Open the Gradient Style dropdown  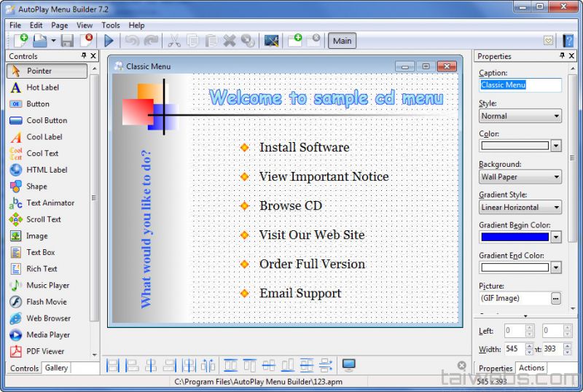pos(520,207)
